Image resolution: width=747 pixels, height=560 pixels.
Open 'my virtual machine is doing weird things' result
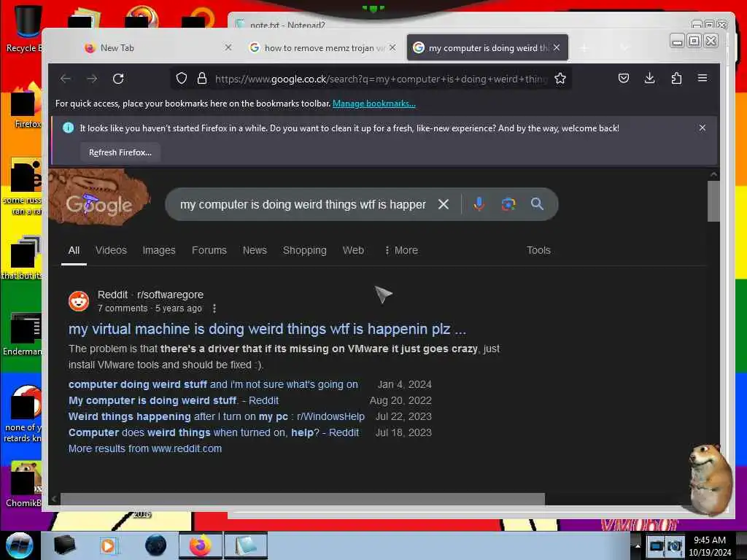click(x=267, y=329)
